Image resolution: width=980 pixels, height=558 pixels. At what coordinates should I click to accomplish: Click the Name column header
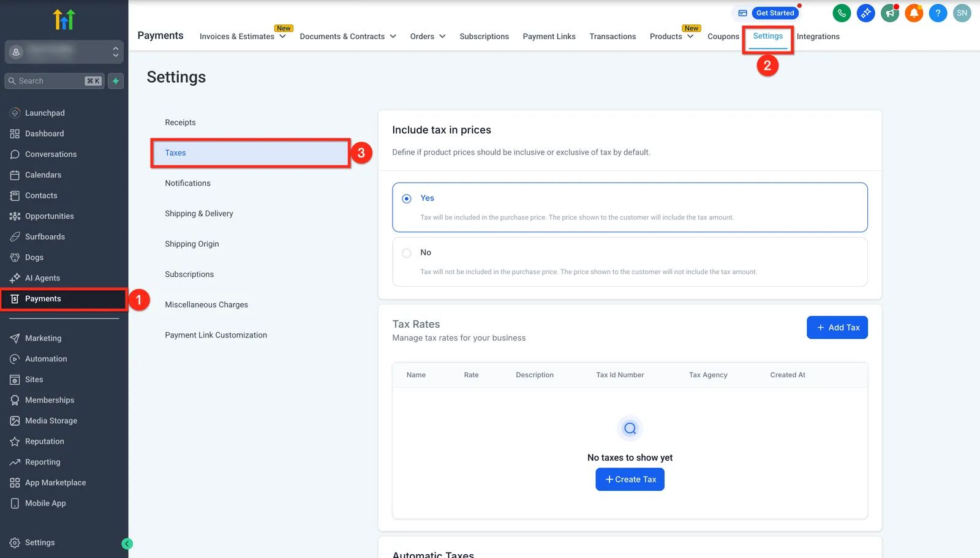(x=416, y=375)
